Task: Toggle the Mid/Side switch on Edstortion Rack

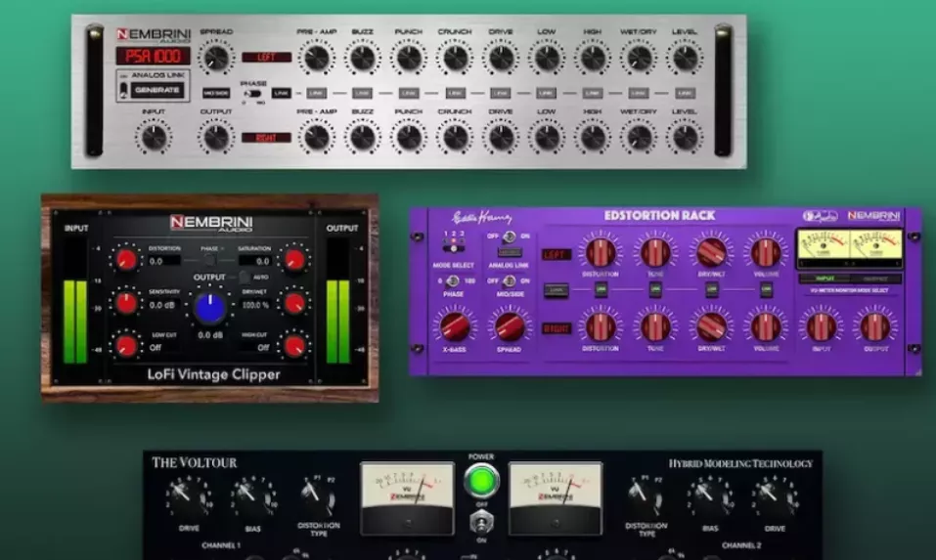Action: (509, 280)
